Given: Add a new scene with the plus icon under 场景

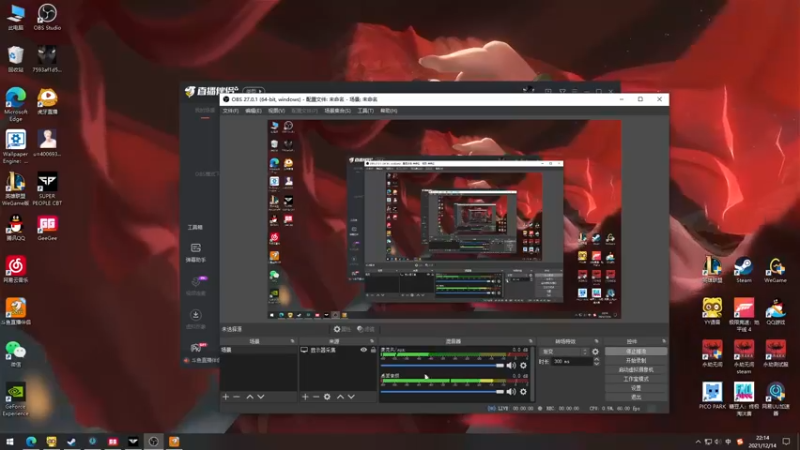Looking at the screenshot, I should tap(226, 396).
